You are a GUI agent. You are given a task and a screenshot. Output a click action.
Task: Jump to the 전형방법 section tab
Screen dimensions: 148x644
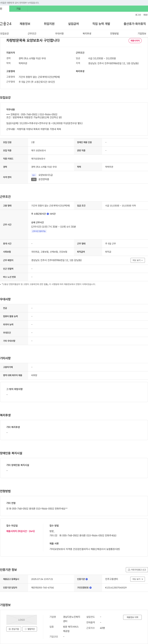[x=114, y=34]
